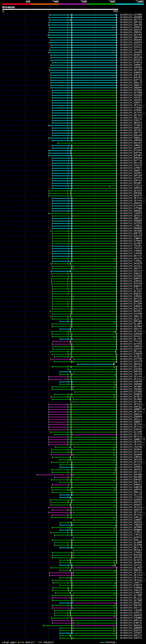
Task: Select the UniRef100_B7JZM8 label
Action: click(x=131, y=304)
